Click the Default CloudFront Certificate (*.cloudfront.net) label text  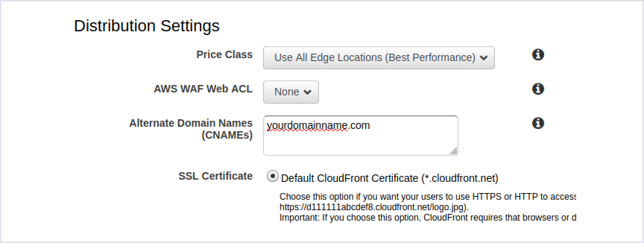point(389,179)
